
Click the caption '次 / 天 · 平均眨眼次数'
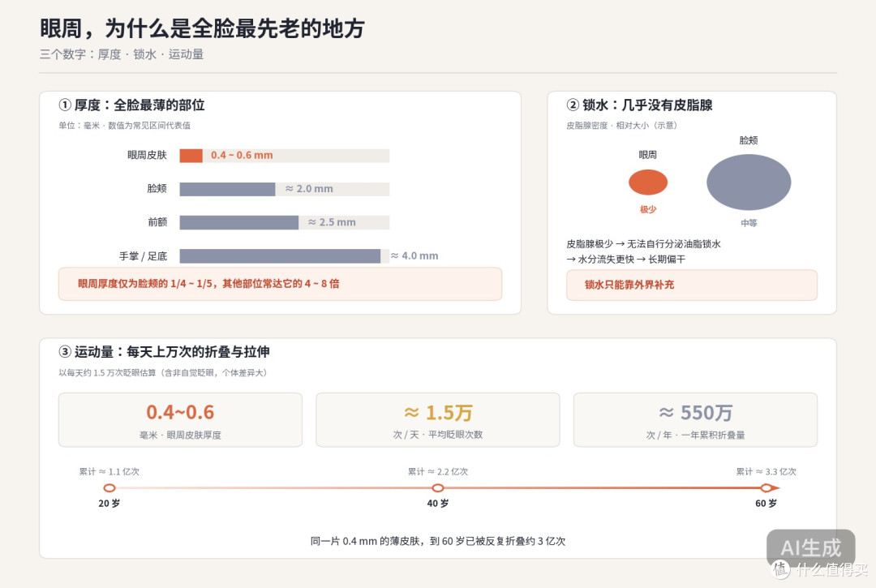(438, 435)
